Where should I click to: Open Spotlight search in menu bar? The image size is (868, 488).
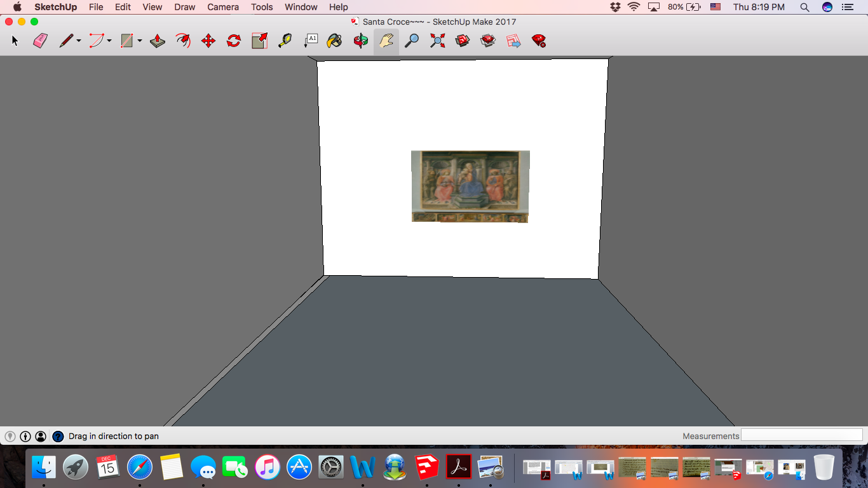click(804, 7)
